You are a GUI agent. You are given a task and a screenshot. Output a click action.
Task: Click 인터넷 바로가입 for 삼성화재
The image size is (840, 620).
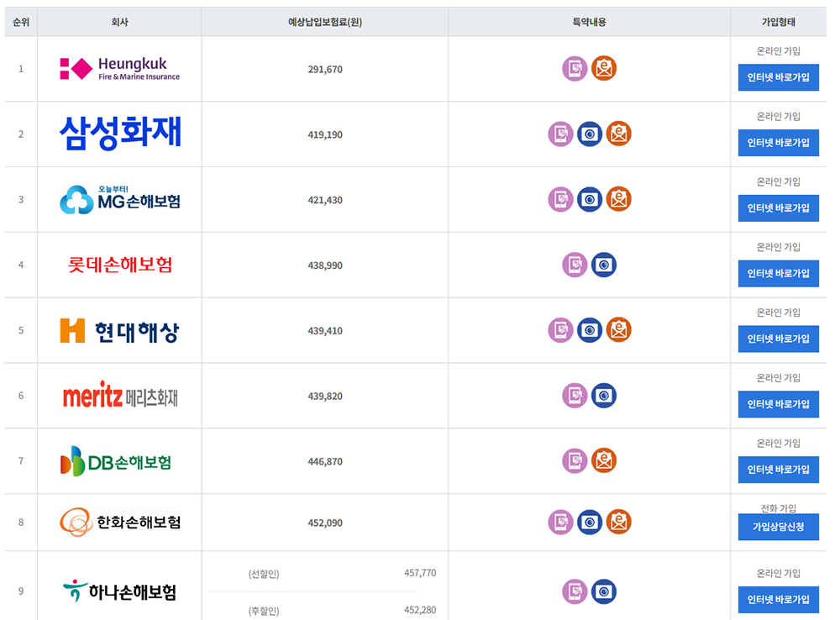point(778,143)
